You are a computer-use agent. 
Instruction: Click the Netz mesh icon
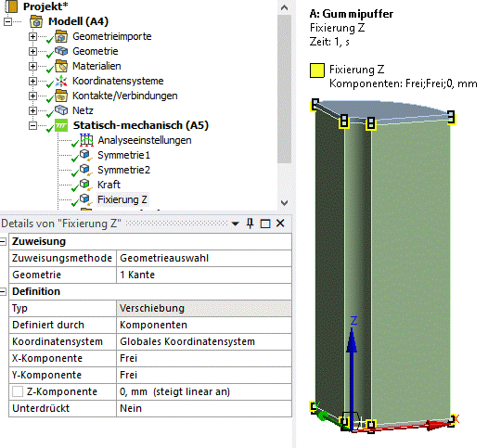coord(61,110)
